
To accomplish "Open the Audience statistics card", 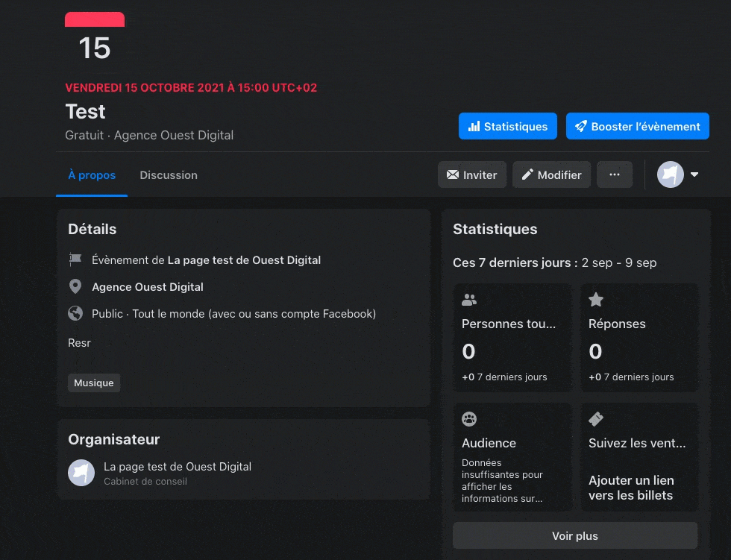I will [512, 457].
